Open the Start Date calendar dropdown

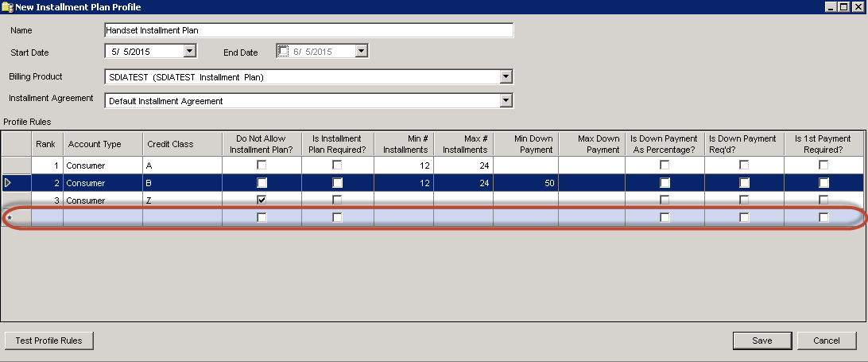tap(189, 52)
